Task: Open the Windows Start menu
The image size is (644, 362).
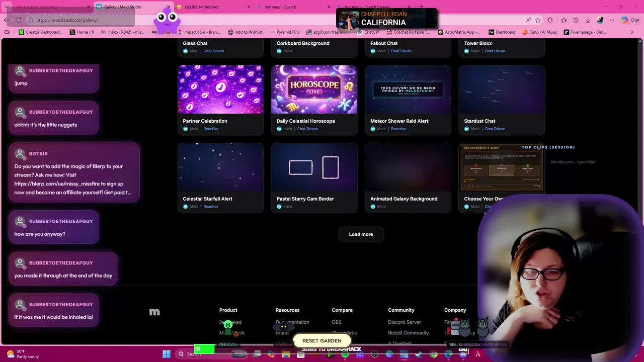Action: (x=167, y=354)
